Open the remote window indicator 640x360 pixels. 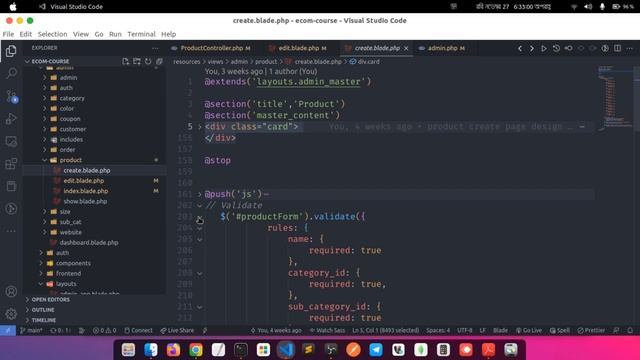click(8, 330)
